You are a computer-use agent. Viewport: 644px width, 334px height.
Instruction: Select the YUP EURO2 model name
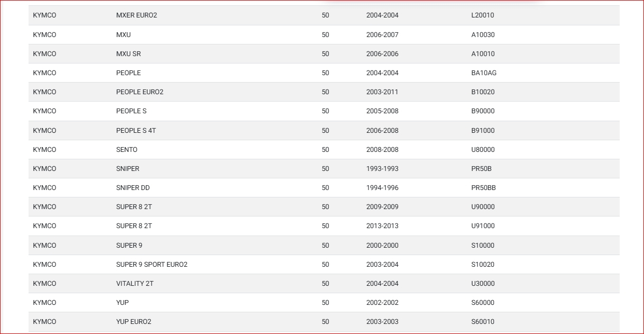134,322
